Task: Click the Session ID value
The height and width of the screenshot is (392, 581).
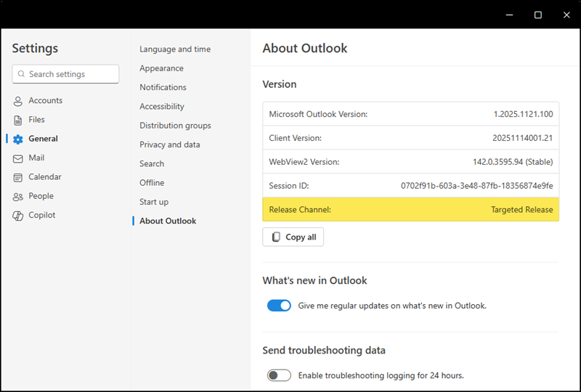Action: point(477,186)
